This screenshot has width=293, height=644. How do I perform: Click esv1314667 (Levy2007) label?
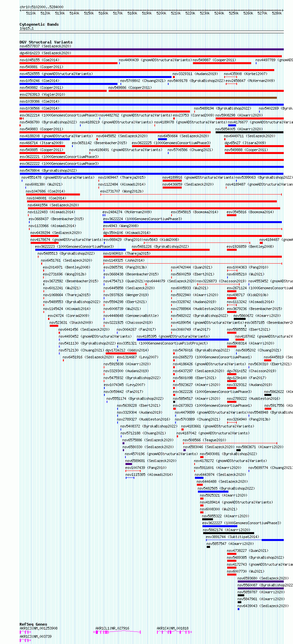coord(138,357)
